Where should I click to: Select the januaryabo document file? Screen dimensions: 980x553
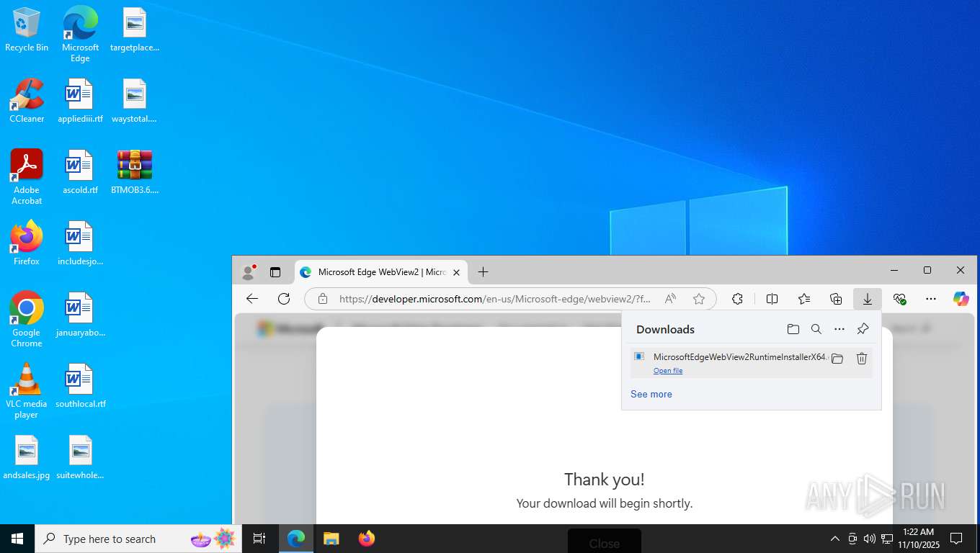pos(80,315)
